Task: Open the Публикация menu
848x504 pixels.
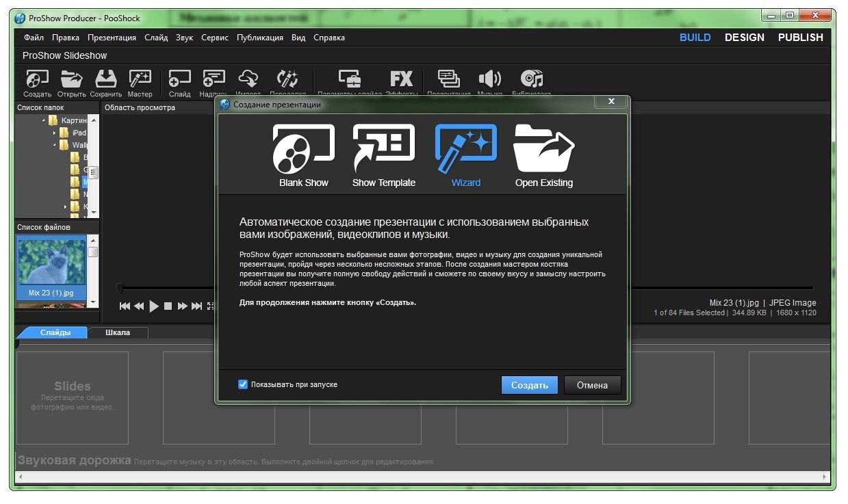Action: coord(259,38)
